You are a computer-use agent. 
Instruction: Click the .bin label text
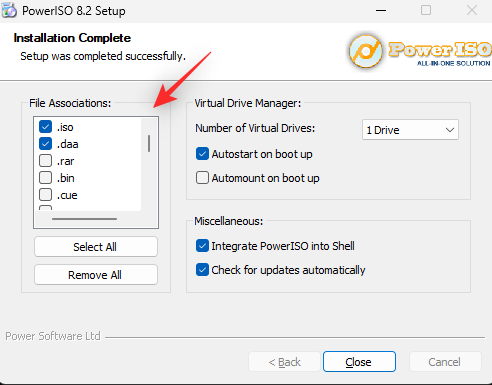tap(66, 178)
